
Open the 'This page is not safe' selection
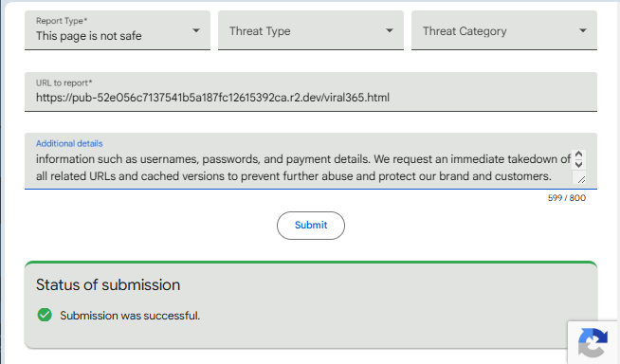pos(118,30)
